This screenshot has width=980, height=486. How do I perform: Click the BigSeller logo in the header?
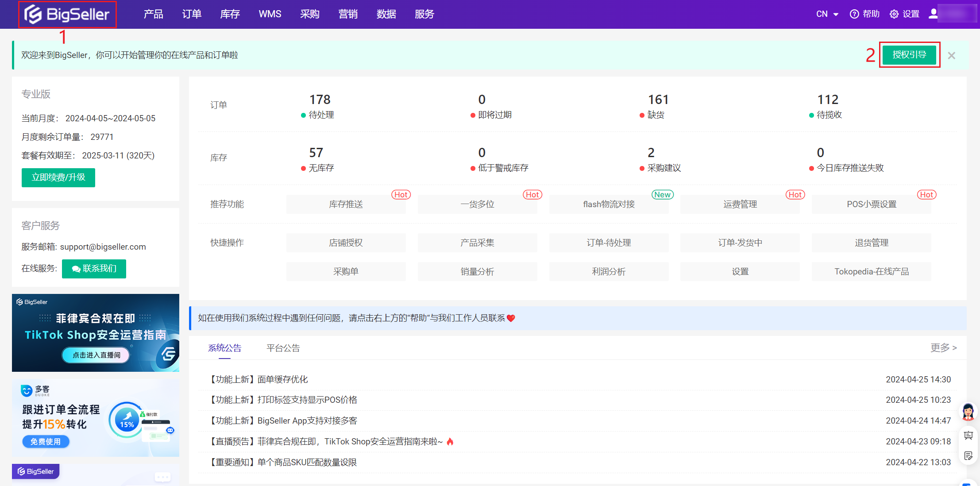point(67,14)
